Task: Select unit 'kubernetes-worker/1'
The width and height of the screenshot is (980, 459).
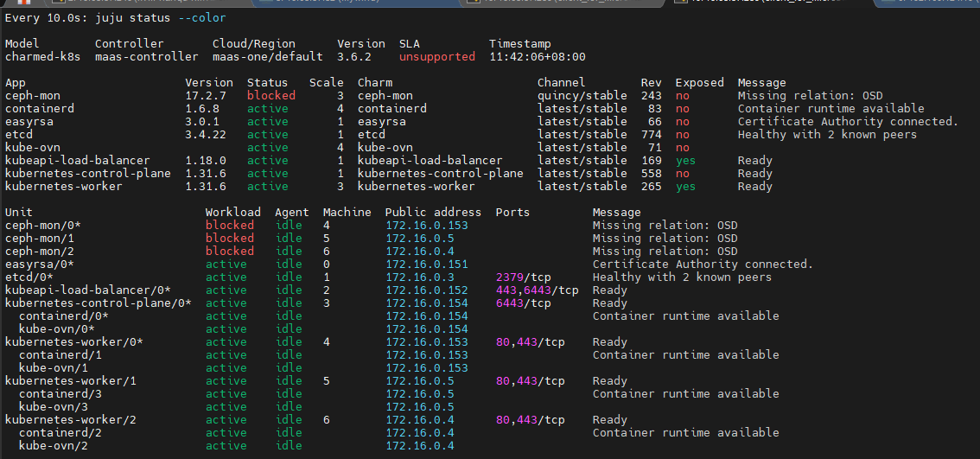Action: [71, 381]
